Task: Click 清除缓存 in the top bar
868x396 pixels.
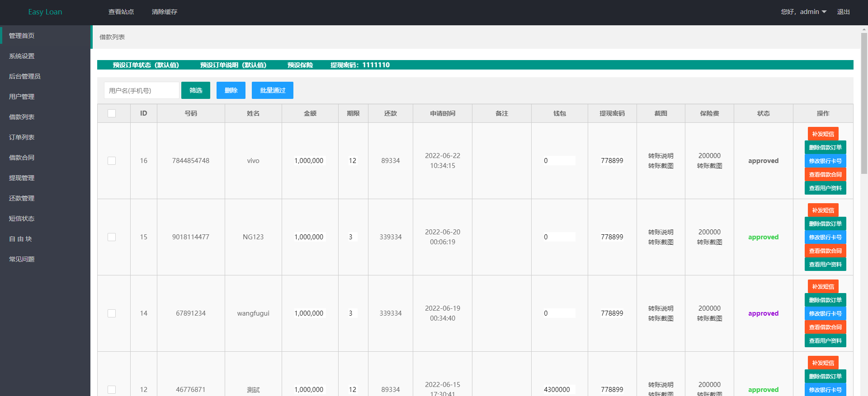Action: tap(164, 12)
